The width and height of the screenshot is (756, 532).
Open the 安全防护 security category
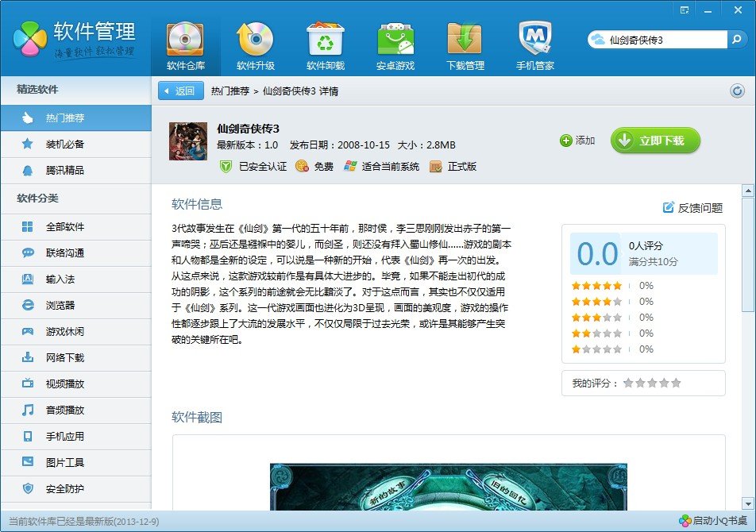pyautogui.click(x=75, y=490)
